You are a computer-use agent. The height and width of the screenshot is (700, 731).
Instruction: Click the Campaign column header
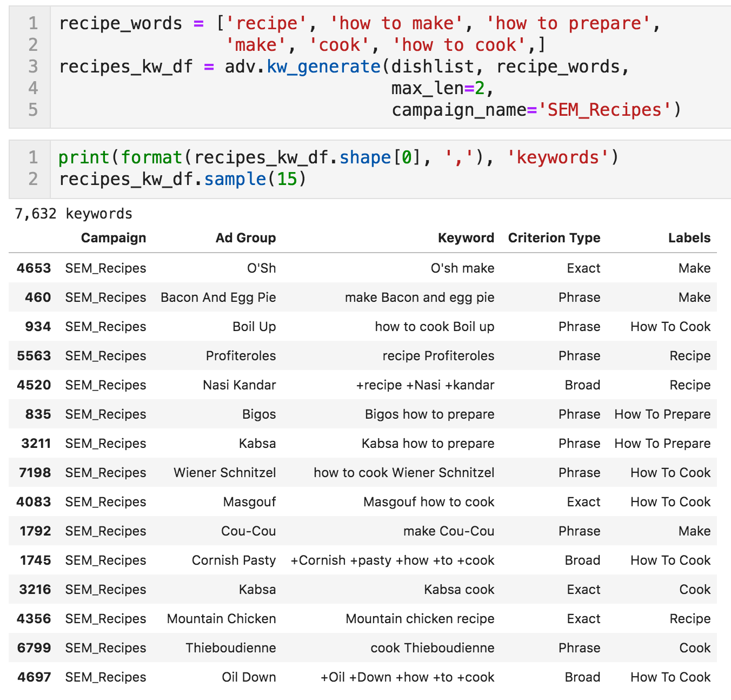tap(113, 238)
